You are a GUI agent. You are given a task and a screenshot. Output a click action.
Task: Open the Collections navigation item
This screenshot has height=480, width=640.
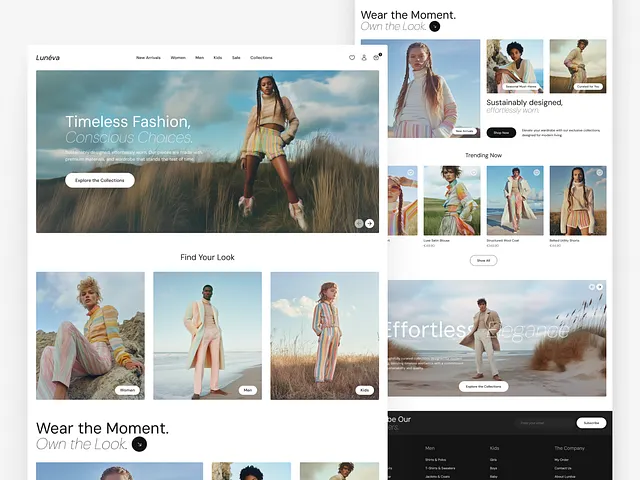point(261,58)
